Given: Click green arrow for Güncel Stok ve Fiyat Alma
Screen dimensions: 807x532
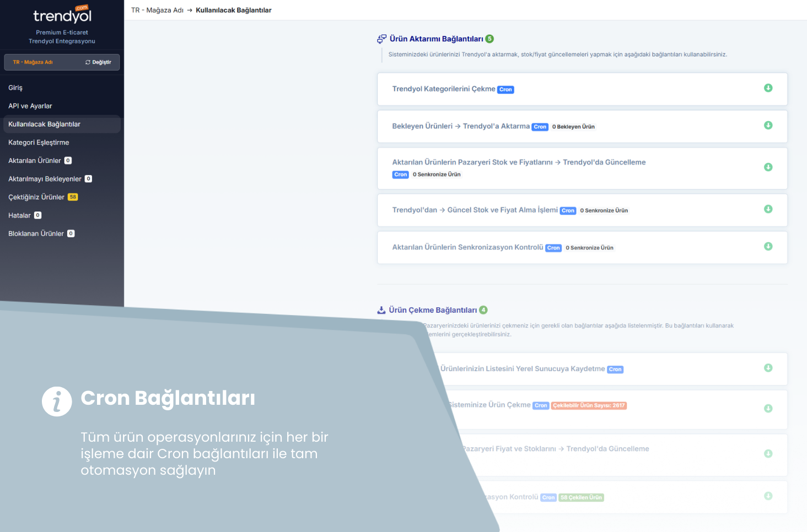Looking at the screenshot, I should click(768, 209).
